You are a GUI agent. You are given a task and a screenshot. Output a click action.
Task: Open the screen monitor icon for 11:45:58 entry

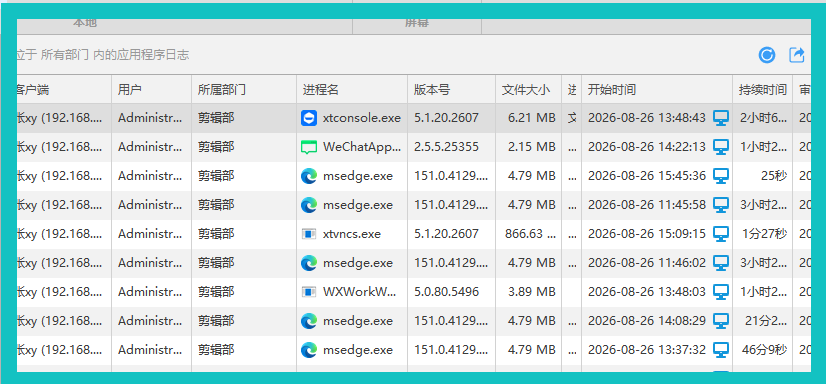tap(721, 205)
